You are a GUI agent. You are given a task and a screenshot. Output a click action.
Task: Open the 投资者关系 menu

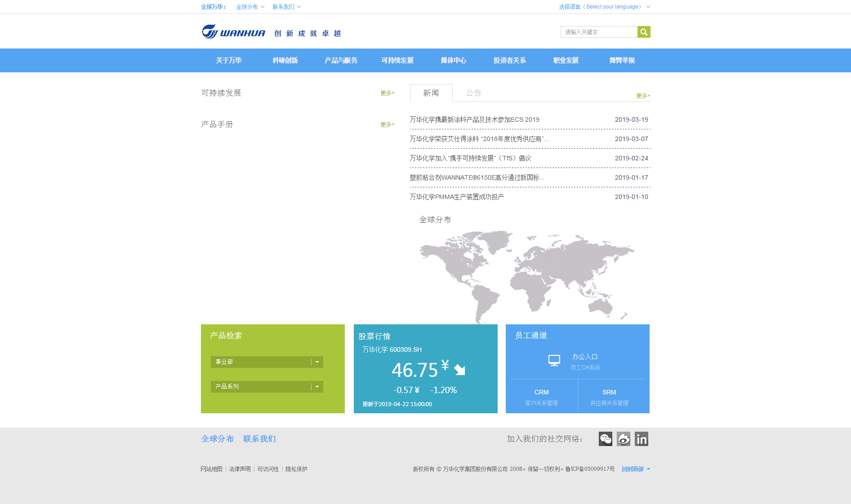[510, 60]
